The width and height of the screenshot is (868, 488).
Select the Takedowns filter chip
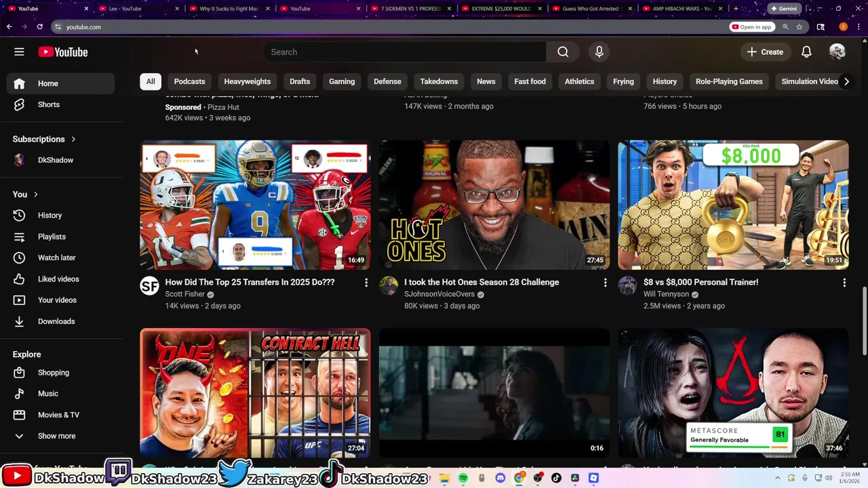pos(439,81)
